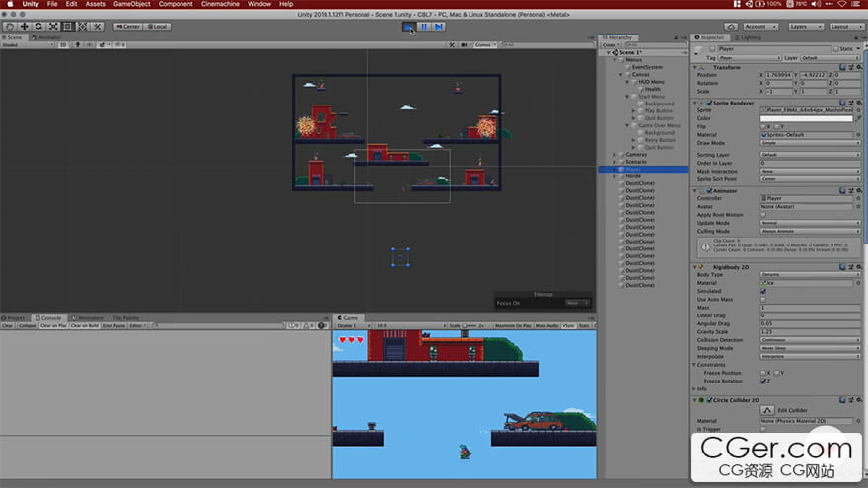Open the Controller object picker icon

[858, 198]
